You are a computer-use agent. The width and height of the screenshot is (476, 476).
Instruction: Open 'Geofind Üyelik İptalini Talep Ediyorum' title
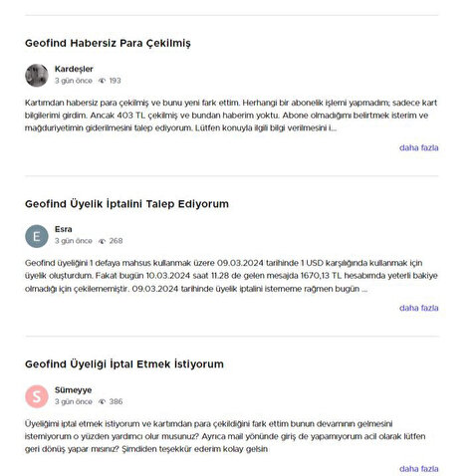coord(126,203)
